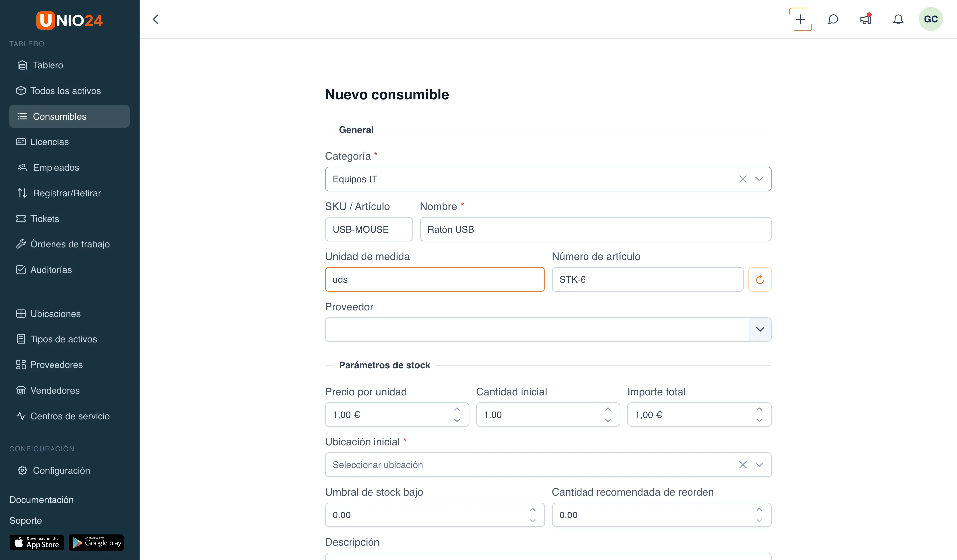Image resolution: width=957 pixels, height=560 pixels.
Task: Increase Cantidad inicial value
Action: [x=608, y=409]
